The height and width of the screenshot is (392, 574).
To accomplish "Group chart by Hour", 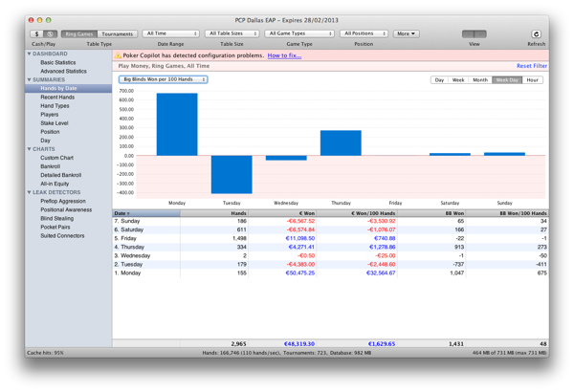I will [532, 79].
